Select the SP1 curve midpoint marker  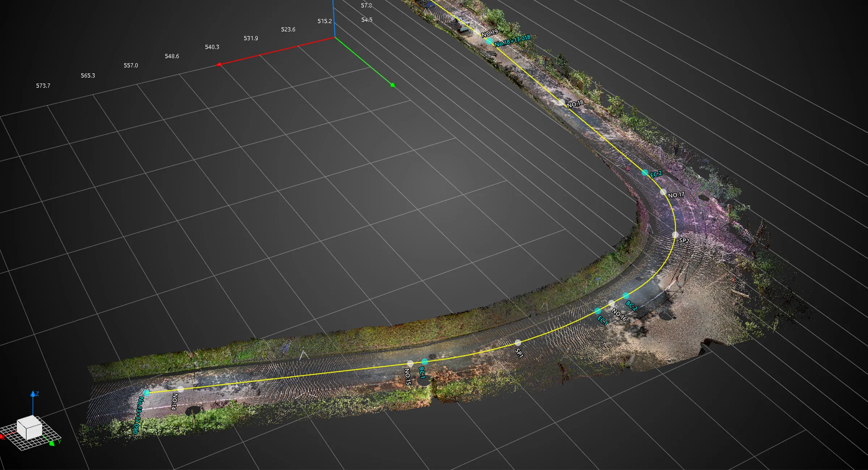(x=518, y=342)
